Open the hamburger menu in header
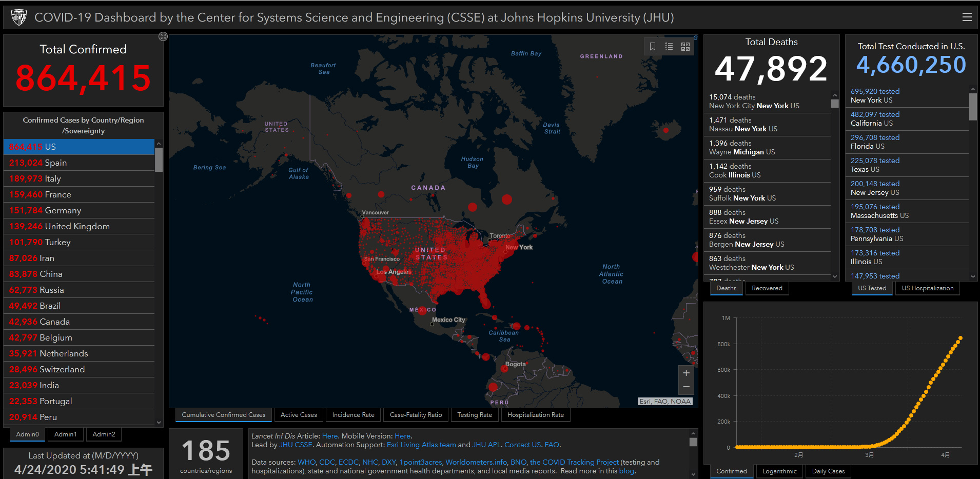Image resolution: width=980 pixels, height=479 pixels. 967,17
